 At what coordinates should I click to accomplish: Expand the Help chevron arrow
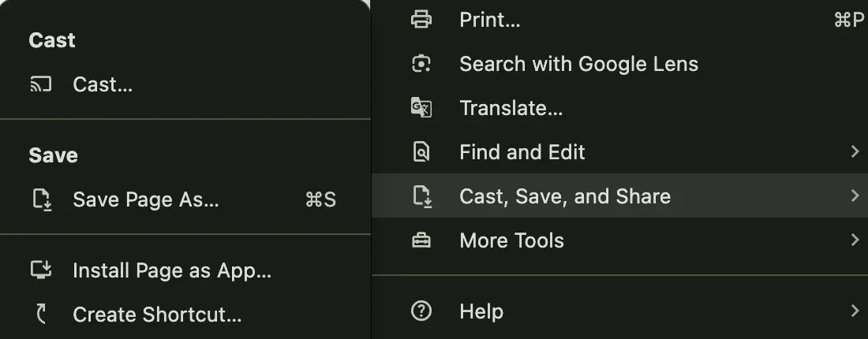855,311
